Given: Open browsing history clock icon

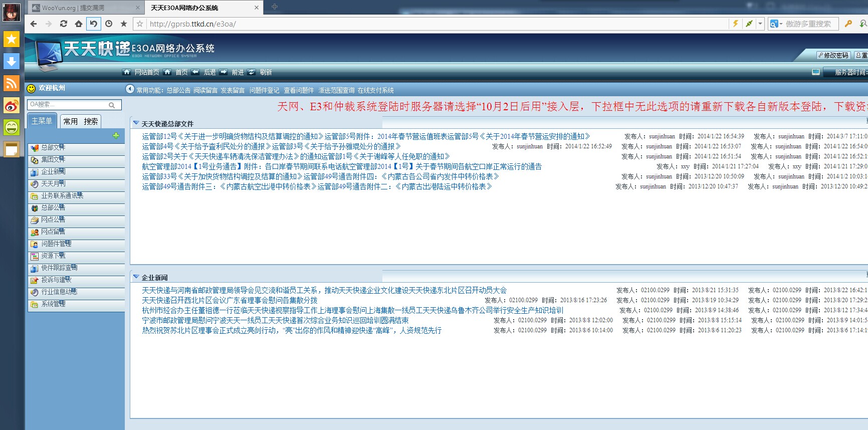Looking at the screenshot, I should point(109,24).
